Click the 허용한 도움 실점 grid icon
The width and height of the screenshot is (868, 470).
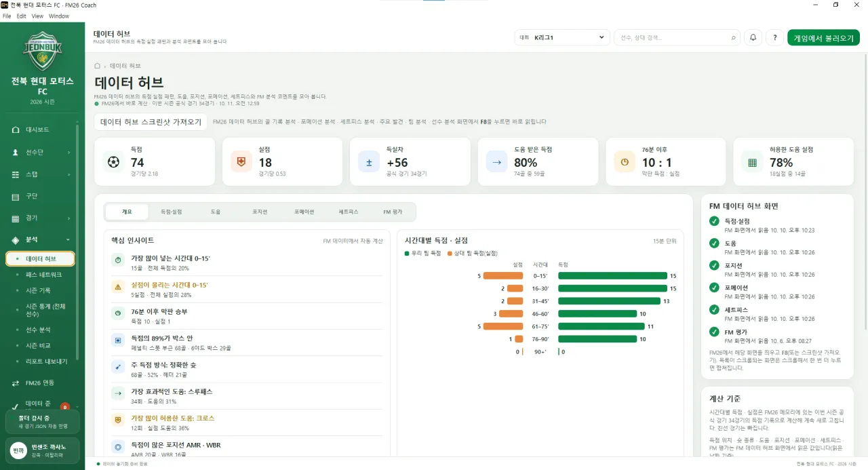pos(752,162)
